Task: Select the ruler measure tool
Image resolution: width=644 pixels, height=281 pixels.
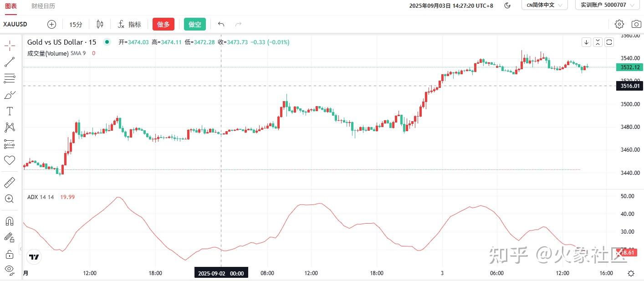Action: (10, 182)
